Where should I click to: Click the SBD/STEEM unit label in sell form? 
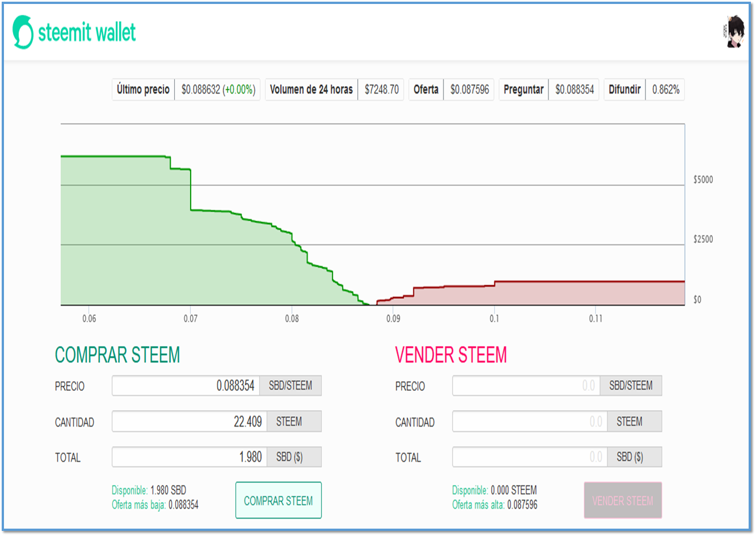click(x=631, y=386)
